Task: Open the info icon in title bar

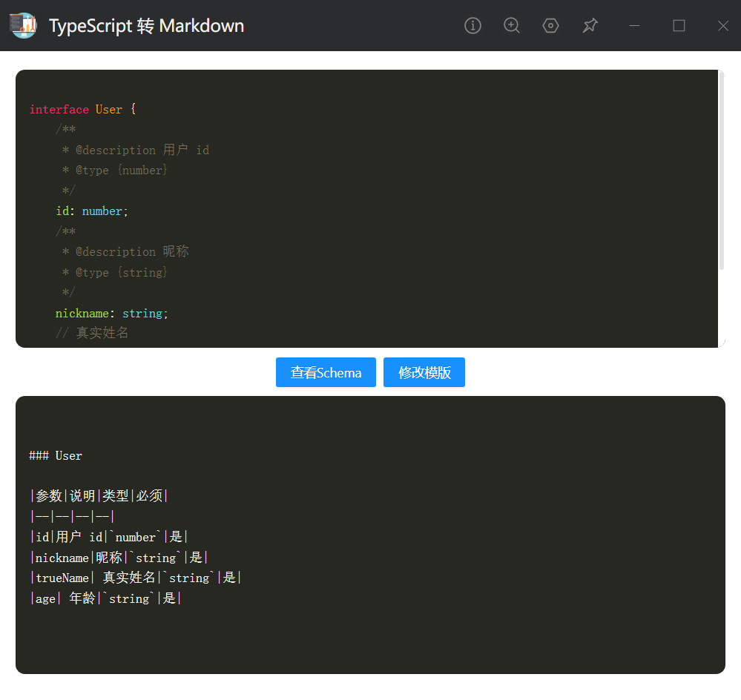Action: click(472, 25)
